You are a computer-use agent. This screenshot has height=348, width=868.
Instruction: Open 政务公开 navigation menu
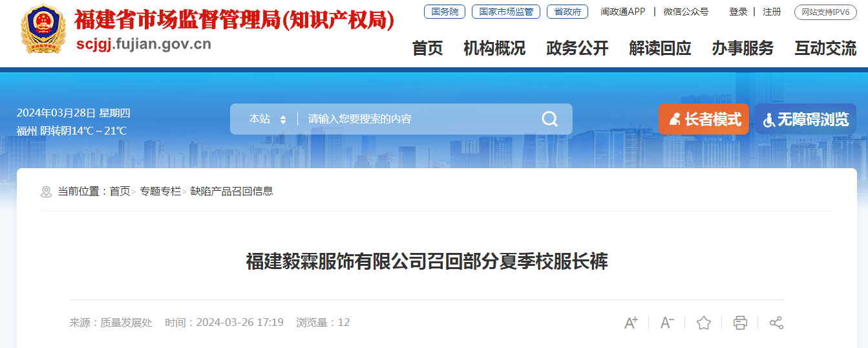click(577, 48)
